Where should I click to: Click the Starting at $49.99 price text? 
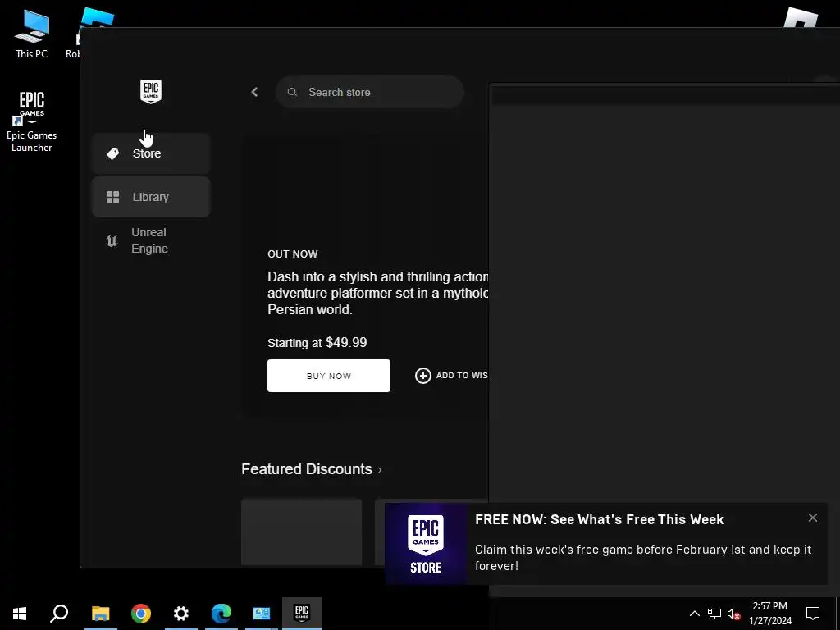(x=317, y=342)
